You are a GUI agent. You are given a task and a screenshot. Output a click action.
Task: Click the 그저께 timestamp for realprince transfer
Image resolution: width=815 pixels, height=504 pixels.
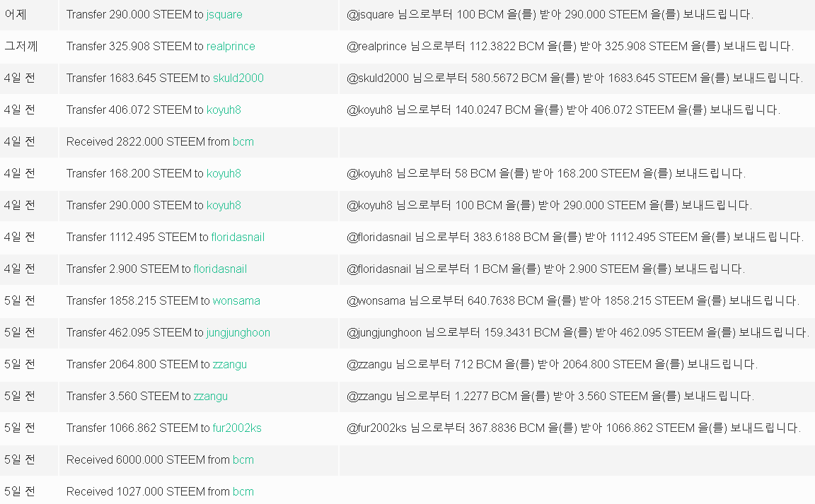[x=21, y=46]
